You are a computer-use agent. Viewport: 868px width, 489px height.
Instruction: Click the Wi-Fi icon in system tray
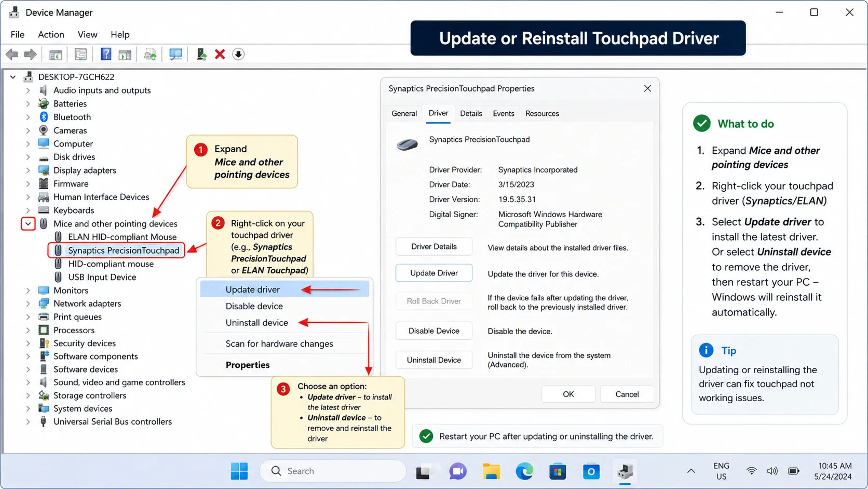pyautogui.click(x=752, y=471)
